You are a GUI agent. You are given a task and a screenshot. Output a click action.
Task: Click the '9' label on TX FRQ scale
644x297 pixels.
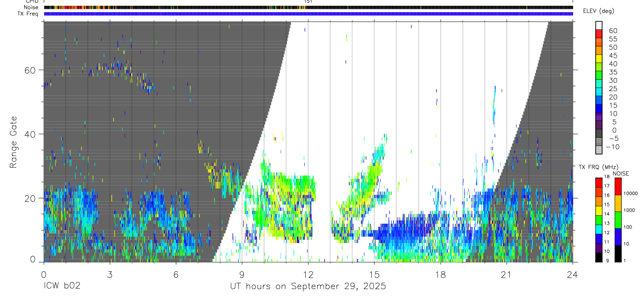click(x=607, y=261)
